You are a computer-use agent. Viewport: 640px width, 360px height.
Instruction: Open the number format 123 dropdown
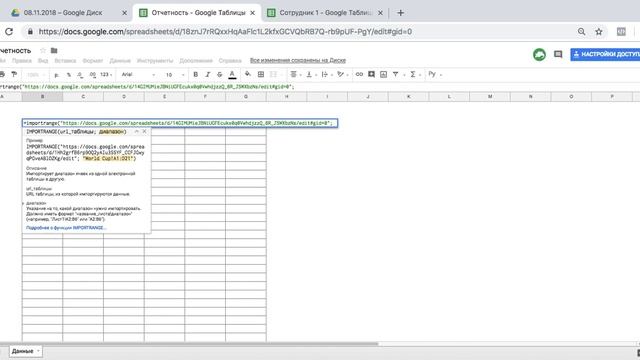pyautogui.click(x=106, y=75)
